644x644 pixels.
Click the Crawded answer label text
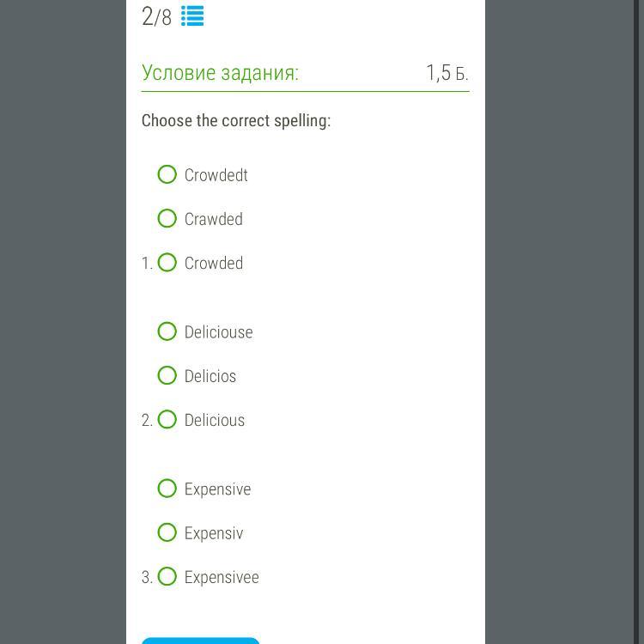(x=214, y=220)
